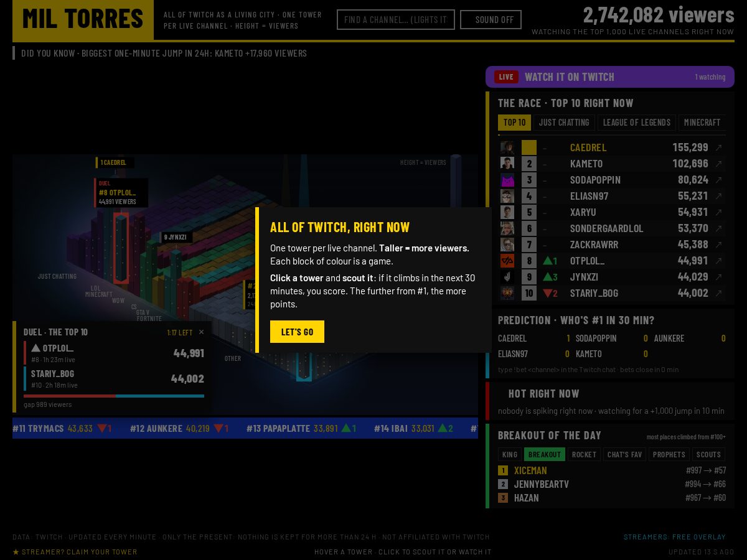Select the Top 10 tab
This screenshot has height=560, width=747.
(514, 123)
